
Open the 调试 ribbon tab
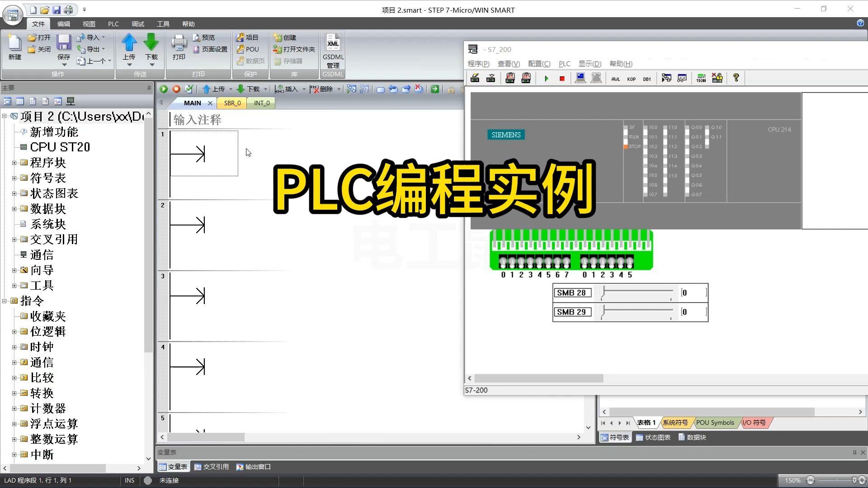[x=137, y=24]
